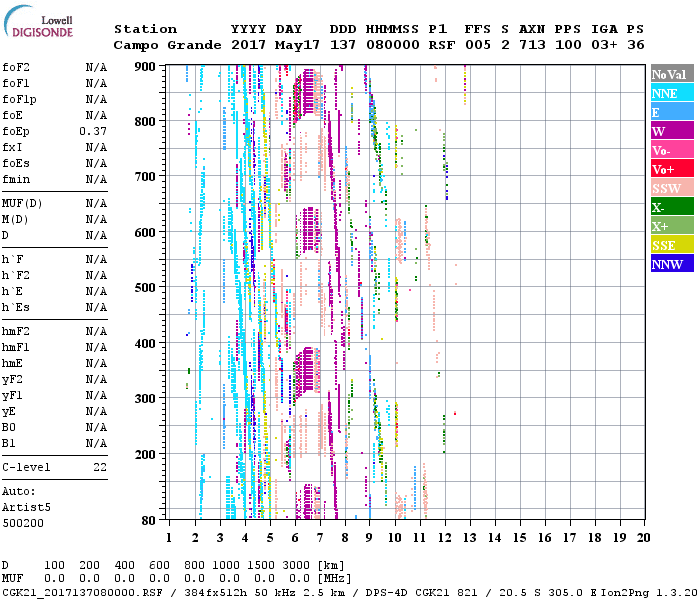700x600 pixels.
Task: Click the 300 km height axis label
Action: 145,399
